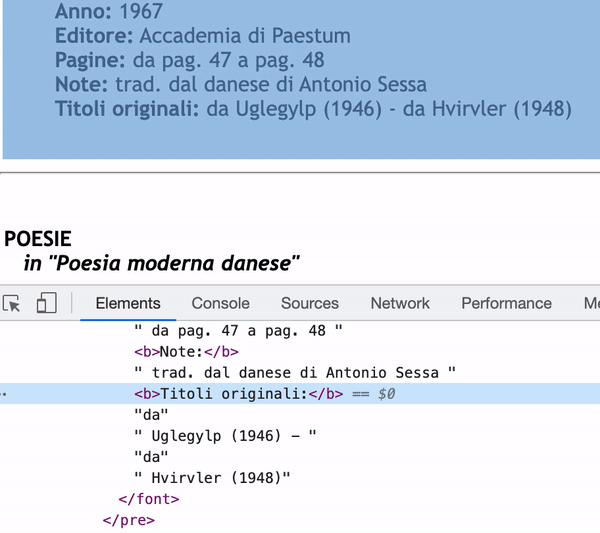
Task: Click the closing </pre> tag line
Action: [x=129, y=520]
